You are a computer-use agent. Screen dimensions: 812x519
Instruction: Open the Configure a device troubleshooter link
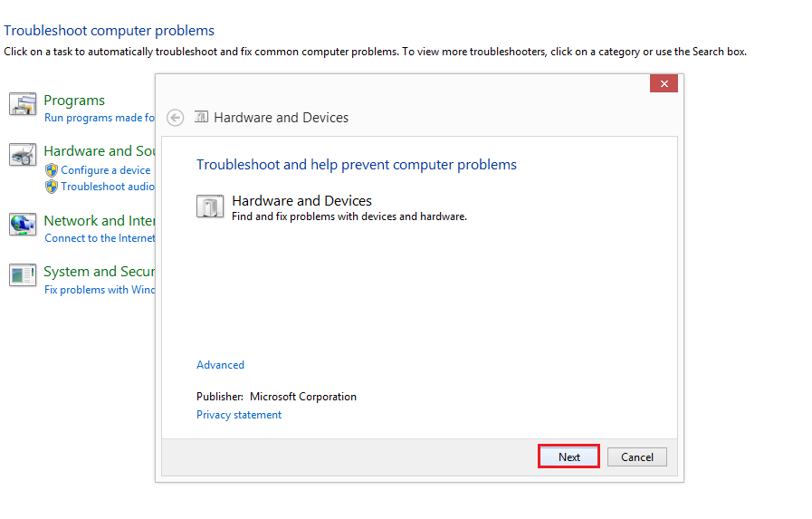(106, 170)
